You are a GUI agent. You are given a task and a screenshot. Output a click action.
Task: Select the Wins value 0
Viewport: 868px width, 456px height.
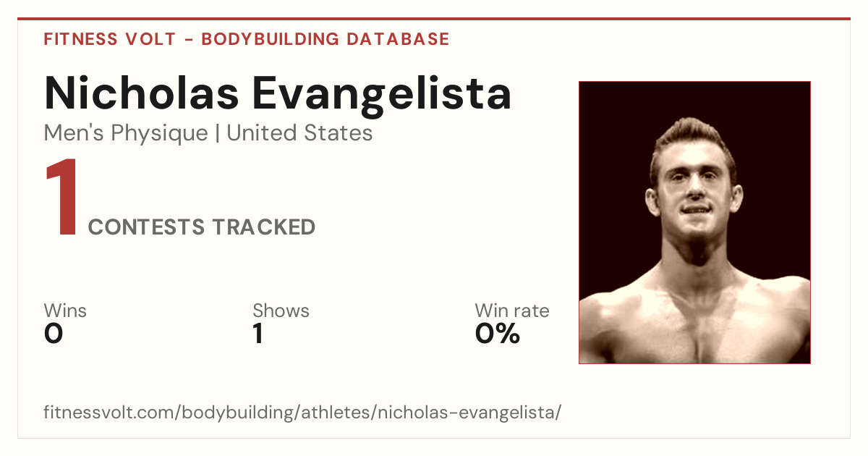tap(54, 334)
